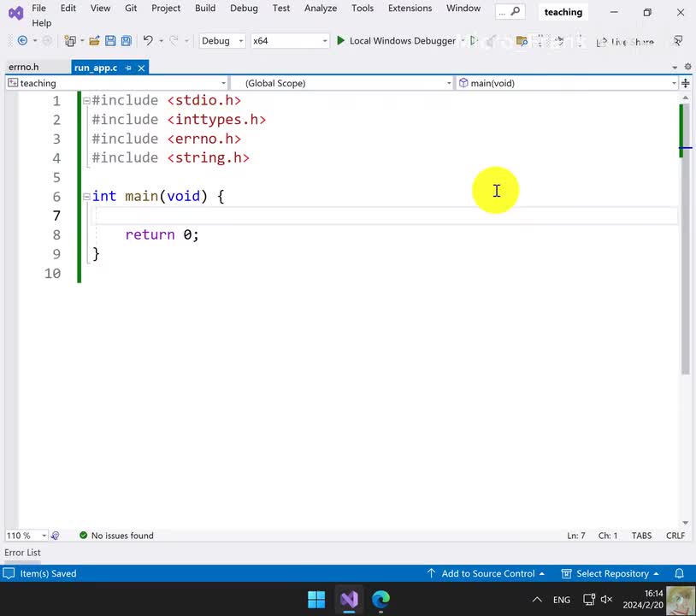Click the search magnifier in title bar
The width and height of the screenshot is (696, 616).
point(515,11)
